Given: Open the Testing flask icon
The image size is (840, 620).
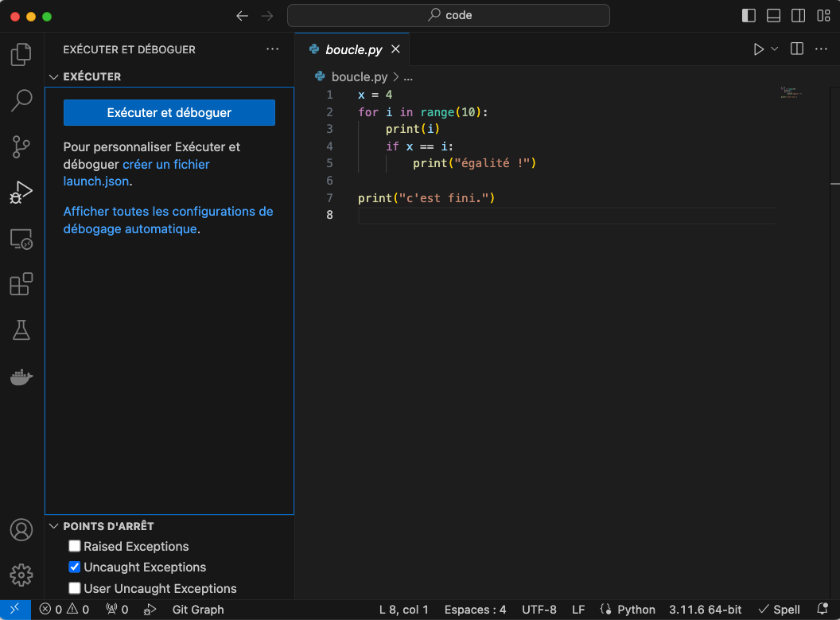Looking at the screenshot, I should click(x=21, y=330).
